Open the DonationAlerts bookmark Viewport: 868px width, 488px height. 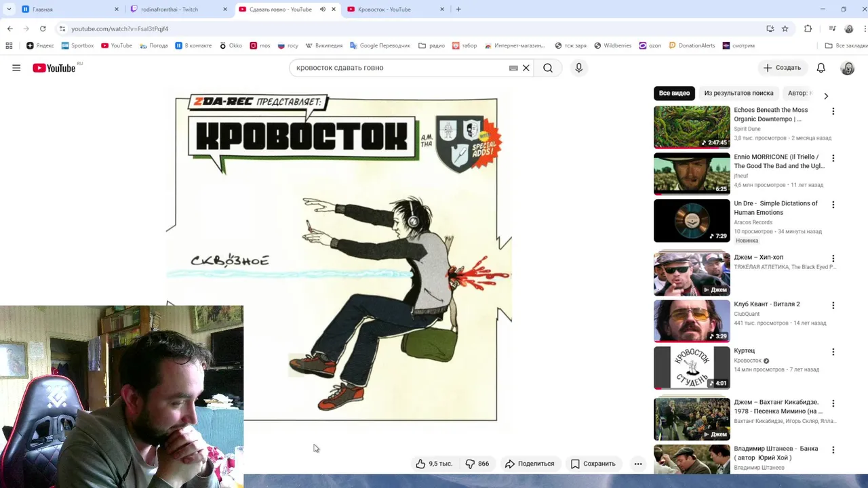tap(692, 45)
